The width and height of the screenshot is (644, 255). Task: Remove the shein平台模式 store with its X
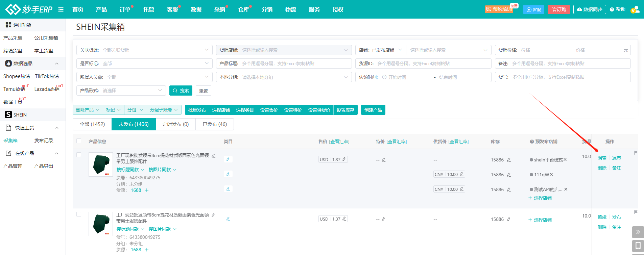(565, 160)
